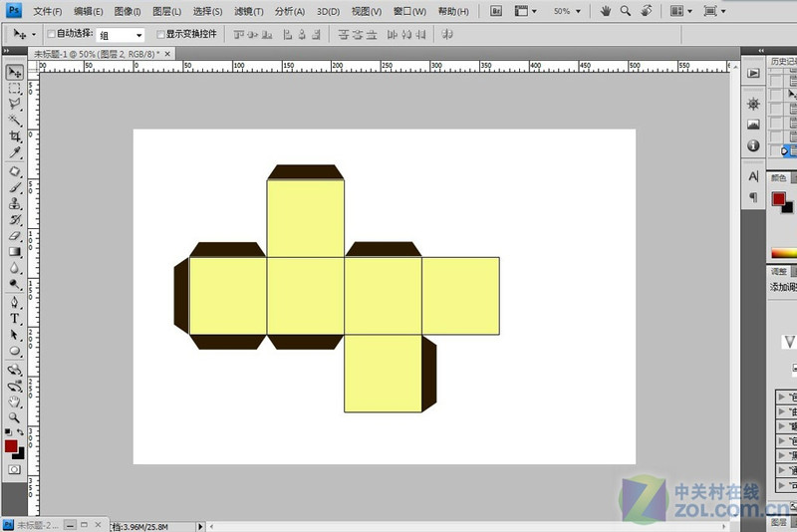Activate the Pen tool
Image resolution: width=797 pixels, height=532 pixels.
point(15,302)
